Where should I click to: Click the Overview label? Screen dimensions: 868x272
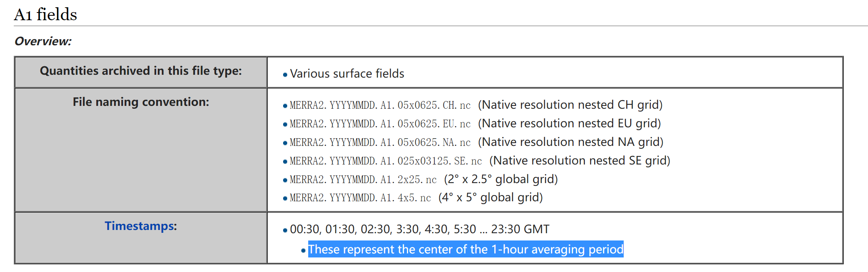click(x=43, y=41)
